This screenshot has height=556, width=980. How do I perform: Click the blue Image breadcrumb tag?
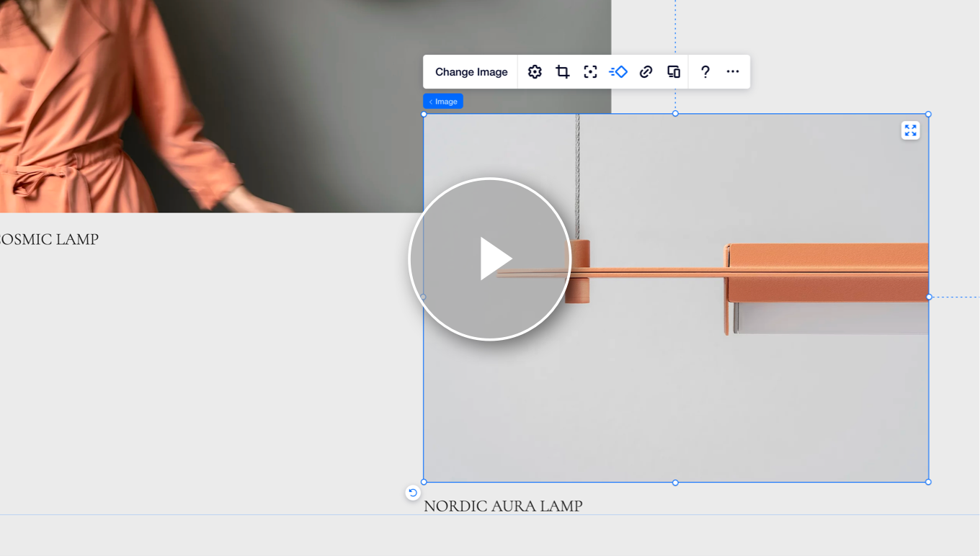pos(443,102)
